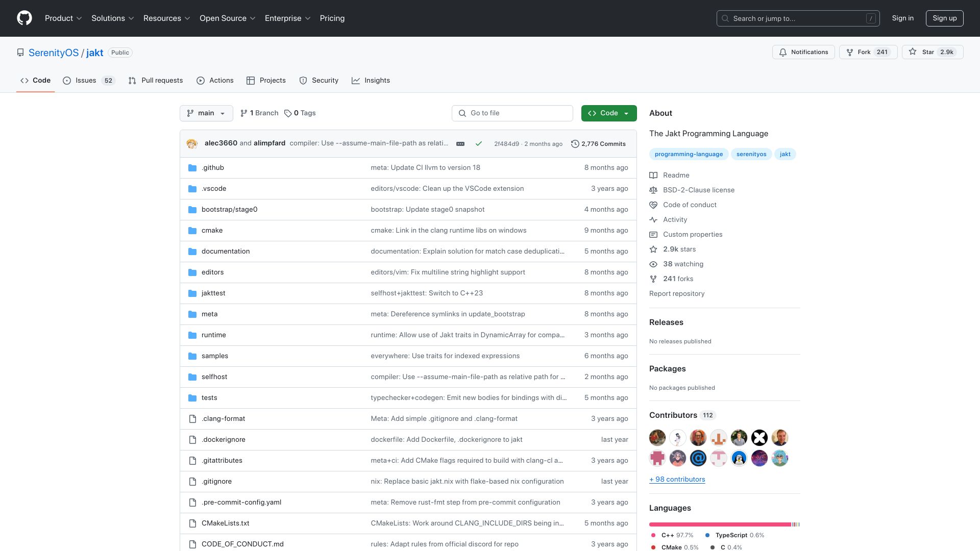Switch to the Issues tab
This screenshot has width=980, height=551.
tap(89, 81)
